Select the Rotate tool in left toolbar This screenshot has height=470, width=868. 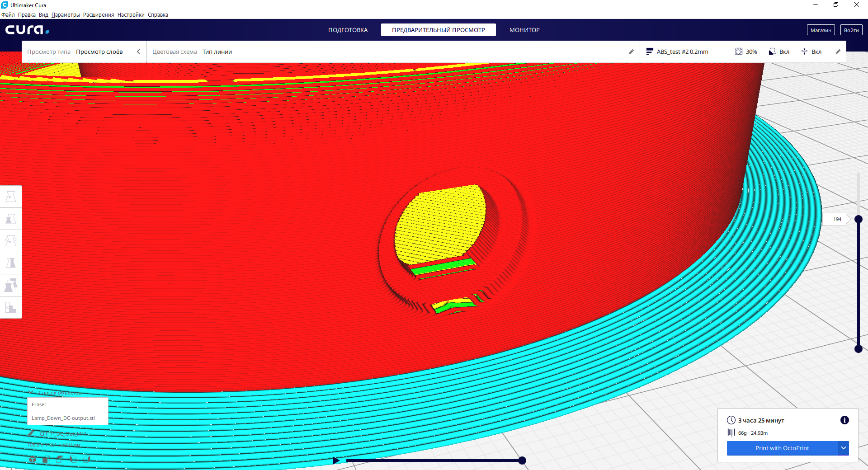point(11,241)
